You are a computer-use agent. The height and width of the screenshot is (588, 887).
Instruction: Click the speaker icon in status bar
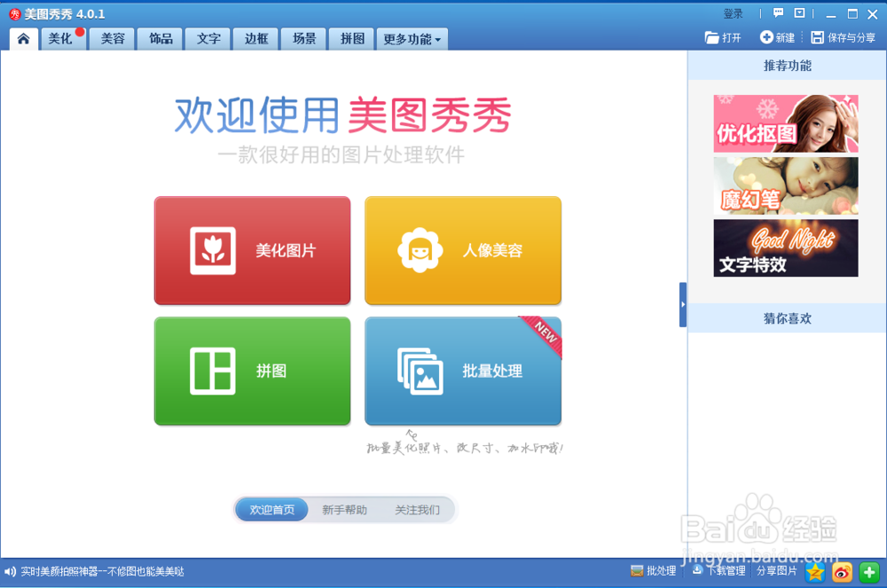click(x=10, y=572)
